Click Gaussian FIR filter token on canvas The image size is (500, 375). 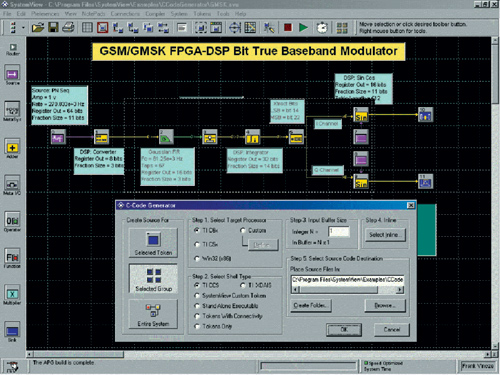(x=166, y=137)
